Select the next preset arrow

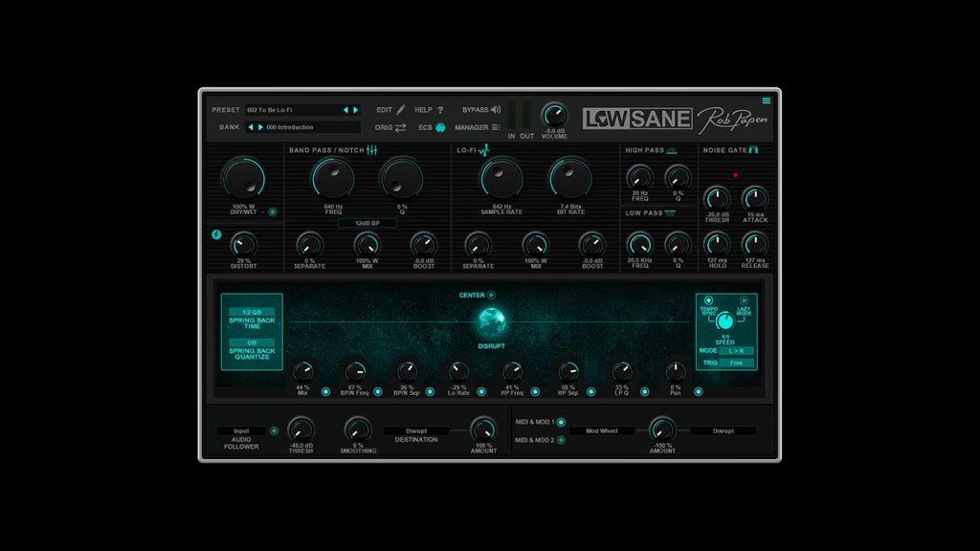(x=356, y=110)
